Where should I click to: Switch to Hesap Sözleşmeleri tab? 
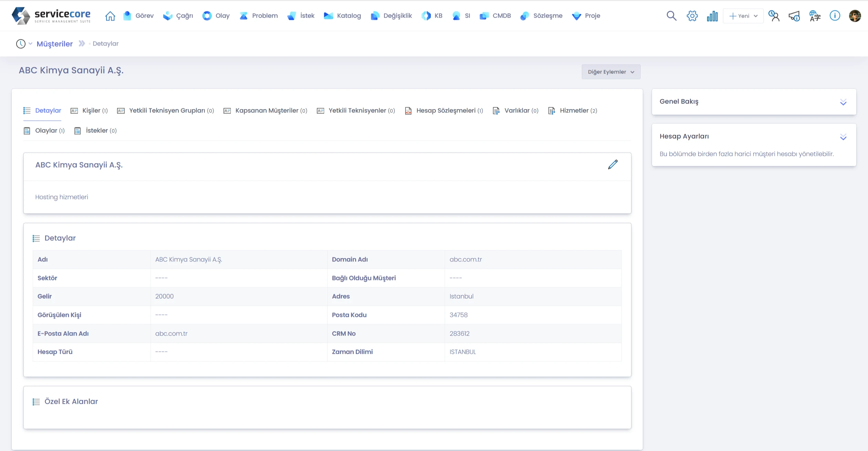pyautogui.click(x=444, y=111)
